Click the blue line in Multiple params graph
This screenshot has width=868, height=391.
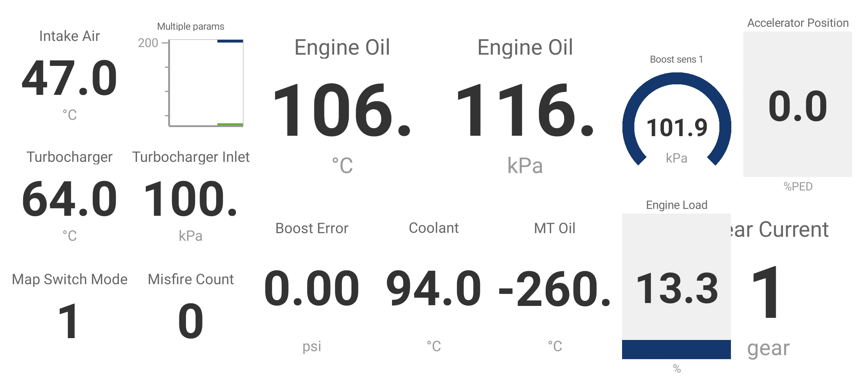pos(230,41)
